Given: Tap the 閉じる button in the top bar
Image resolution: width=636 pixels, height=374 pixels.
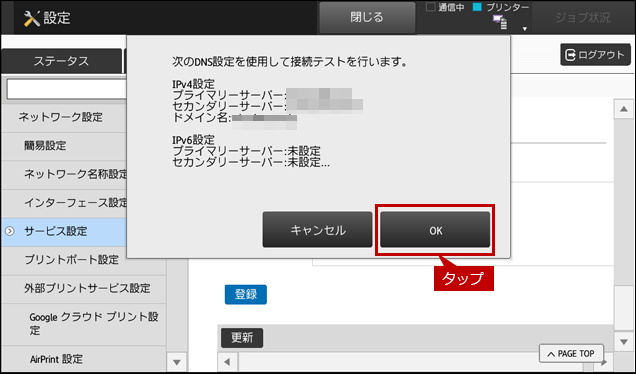Looking at the screenshot, I should click(367, 17).
